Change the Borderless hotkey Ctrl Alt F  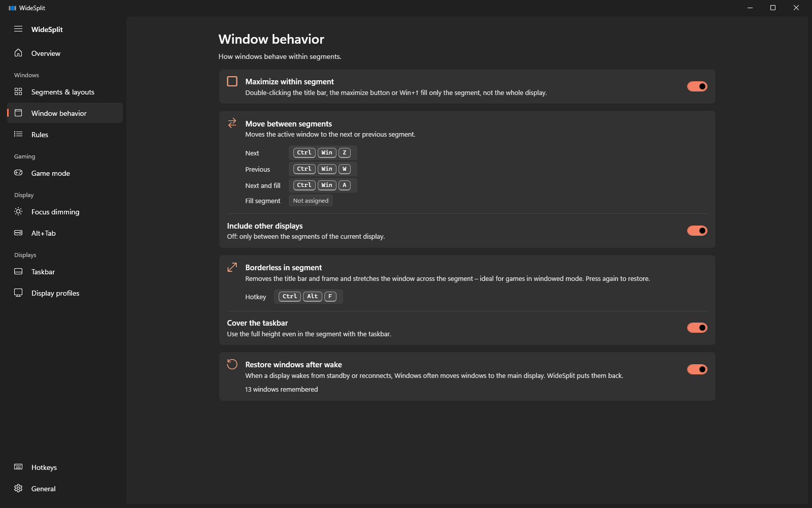click(309, 297)
